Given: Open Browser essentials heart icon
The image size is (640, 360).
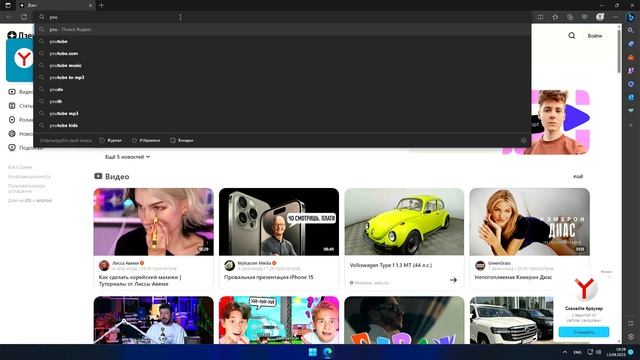Looking at the screenshot, I should pyautogui.click(x=584, y=17).
